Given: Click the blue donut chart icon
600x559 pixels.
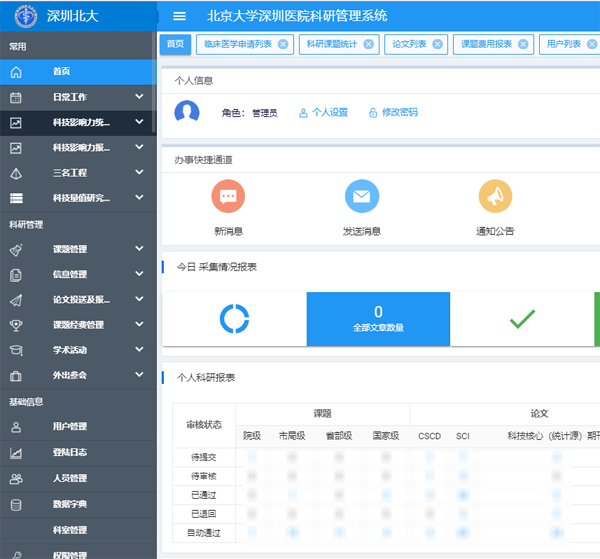Looking at the screenshot, I should click(x=234, y=319).
